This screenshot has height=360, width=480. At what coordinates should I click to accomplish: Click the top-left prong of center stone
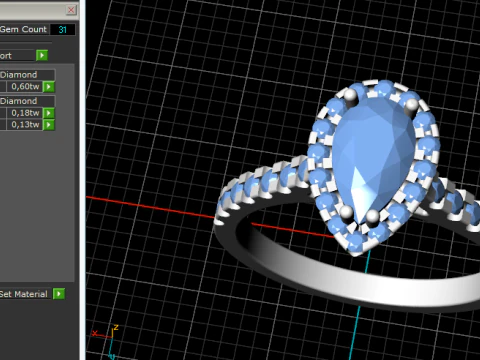[350, 96]
